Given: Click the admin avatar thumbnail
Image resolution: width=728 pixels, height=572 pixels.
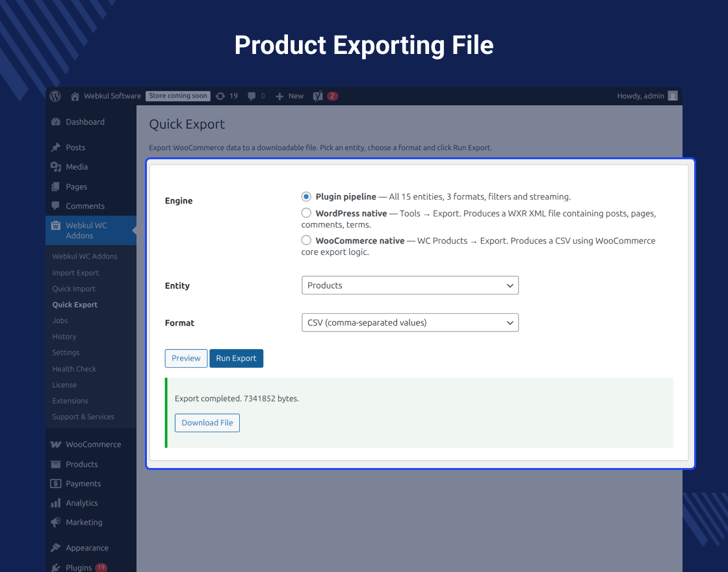Looking at the screenshot, I should click(673, 96).
